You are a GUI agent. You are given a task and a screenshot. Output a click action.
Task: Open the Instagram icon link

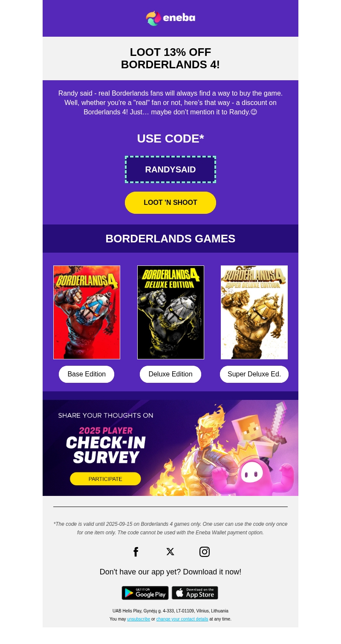pos(205,552)
